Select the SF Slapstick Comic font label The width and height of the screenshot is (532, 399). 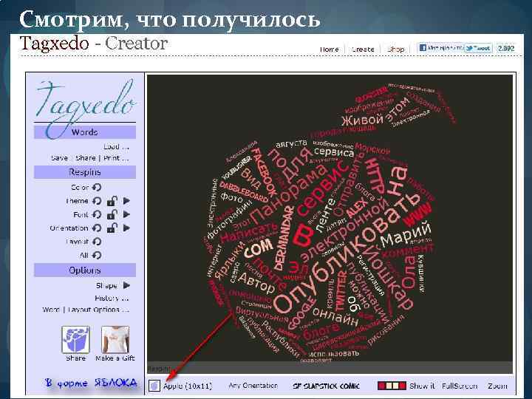(326, 386)
